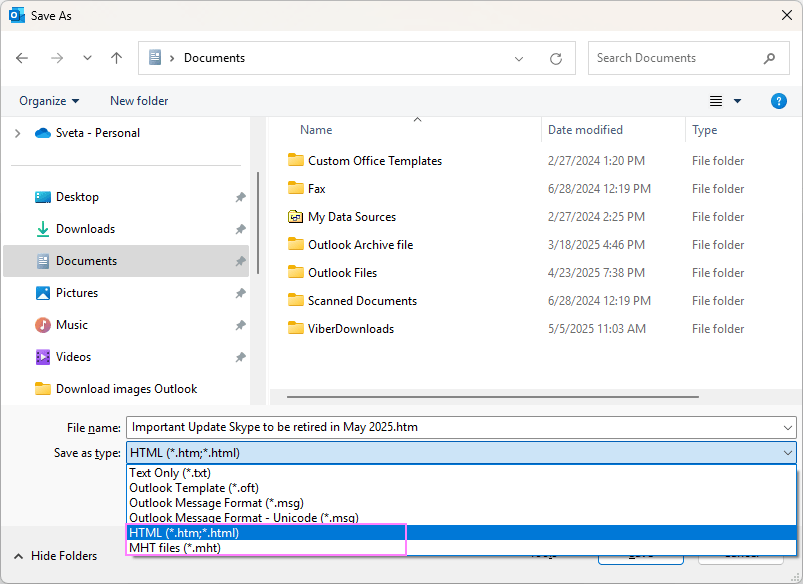
Task: Open Download images Outlook folder in sidebar
Action: coord(116,389)
